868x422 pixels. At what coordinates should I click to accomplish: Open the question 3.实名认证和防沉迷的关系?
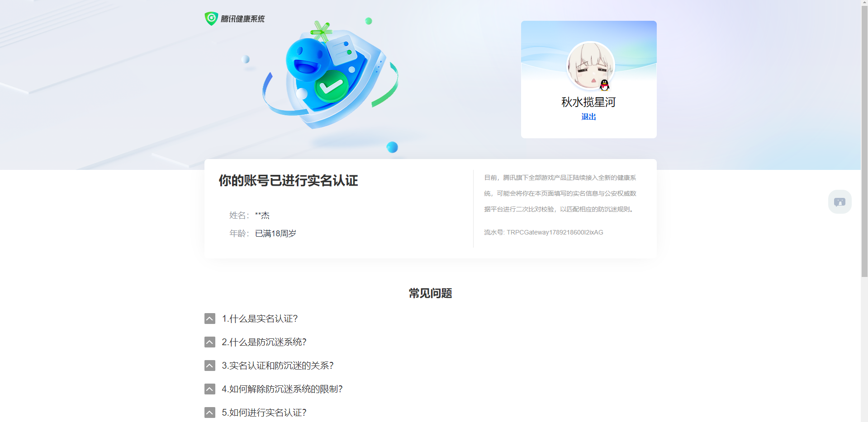(278, 366)
